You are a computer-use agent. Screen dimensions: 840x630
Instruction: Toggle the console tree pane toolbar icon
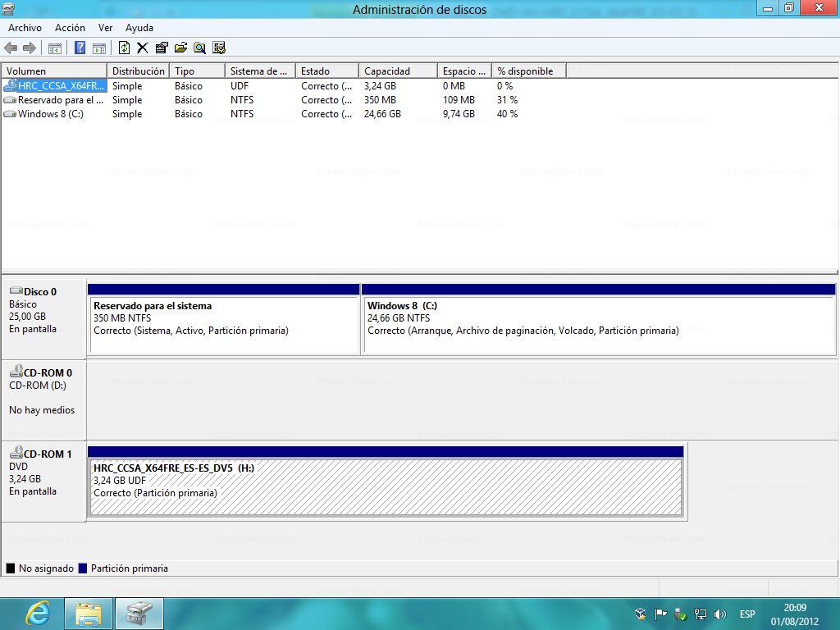(x=55, y=48)
